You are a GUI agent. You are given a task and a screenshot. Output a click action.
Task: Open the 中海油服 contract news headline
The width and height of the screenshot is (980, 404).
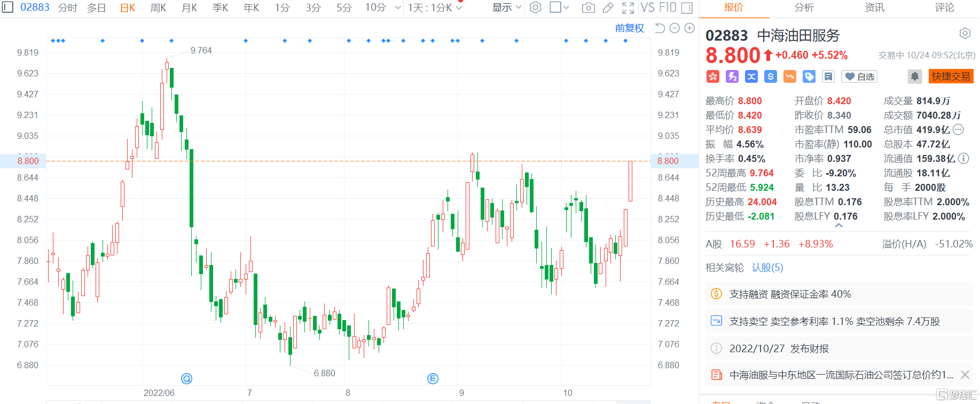tap(841, 375)
